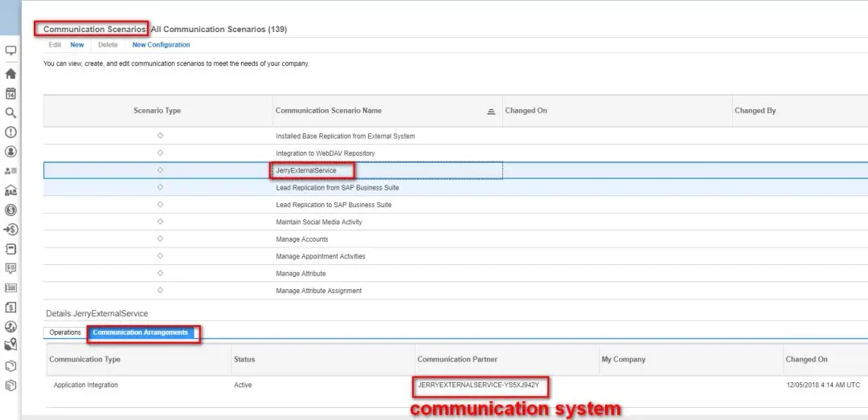Click the diamond icon in the JerryExternalService row

(160, 170)
